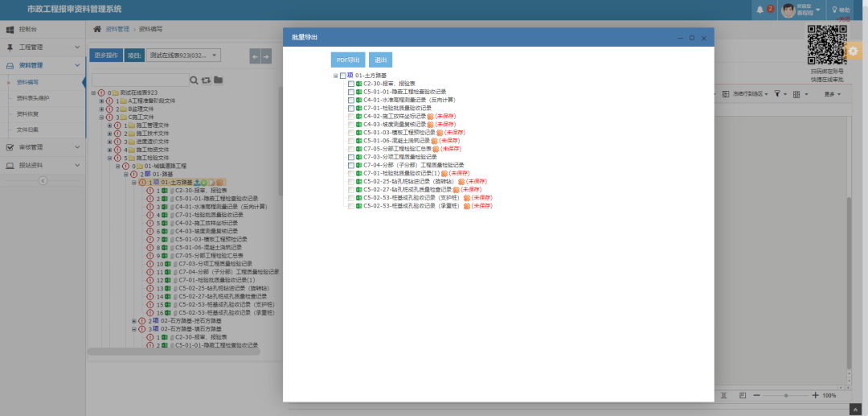The width and height of the screenshot is (868, 416).
Task: Click the refresh icon above project tree
Action: (206, 80)
